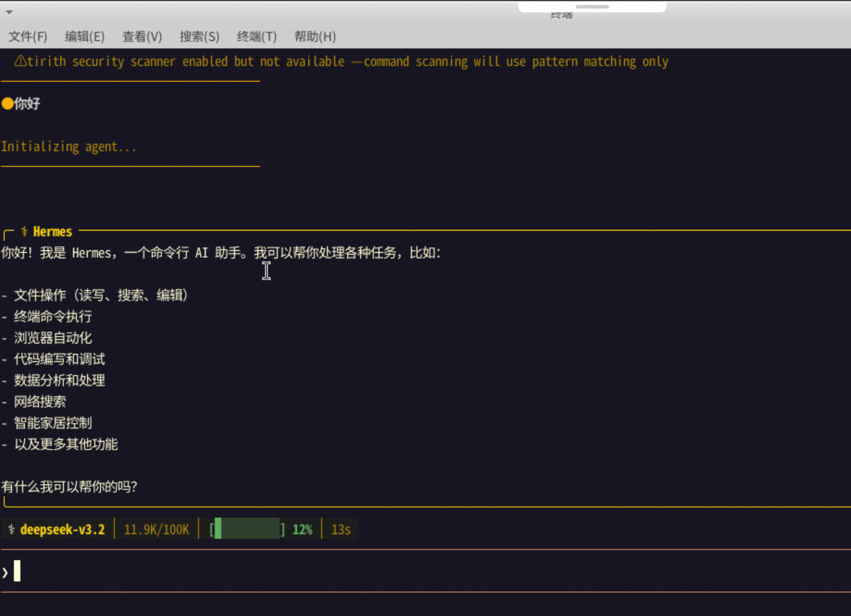
Task: Click the 11.9K/100K token count
Action: [156, 529]
